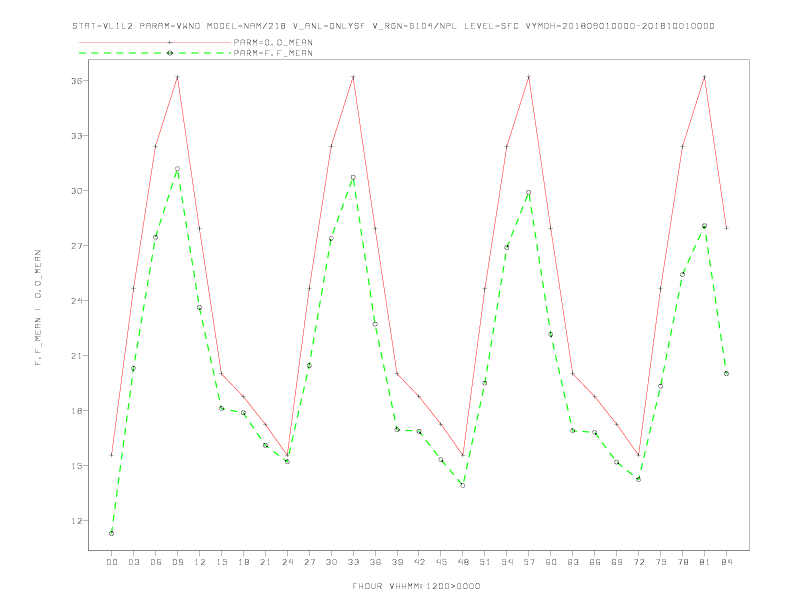Click green circle data point at hour 57
The image size is (792, 612).
tap(529, 192)
